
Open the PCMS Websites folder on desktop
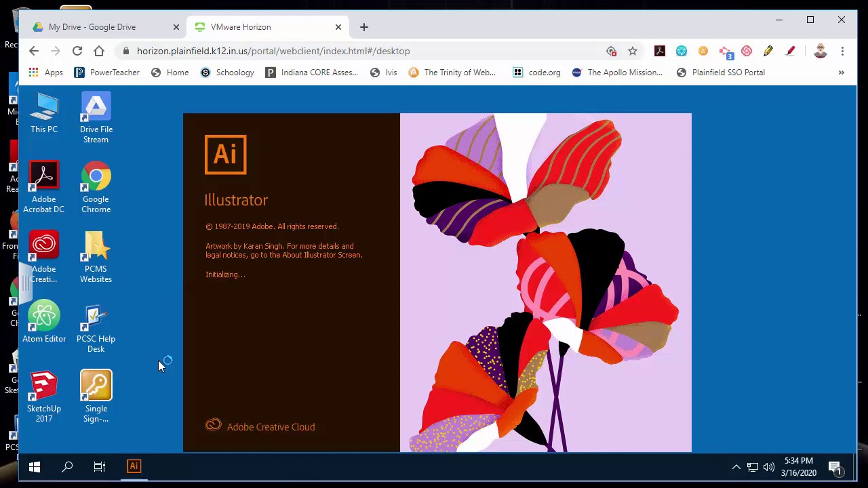(x=96, y=257)
